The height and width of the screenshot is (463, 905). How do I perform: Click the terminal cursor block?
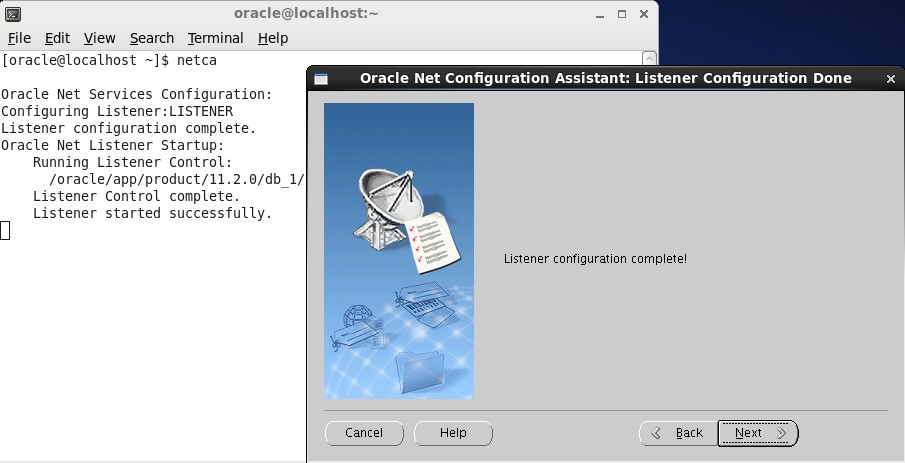5,230
